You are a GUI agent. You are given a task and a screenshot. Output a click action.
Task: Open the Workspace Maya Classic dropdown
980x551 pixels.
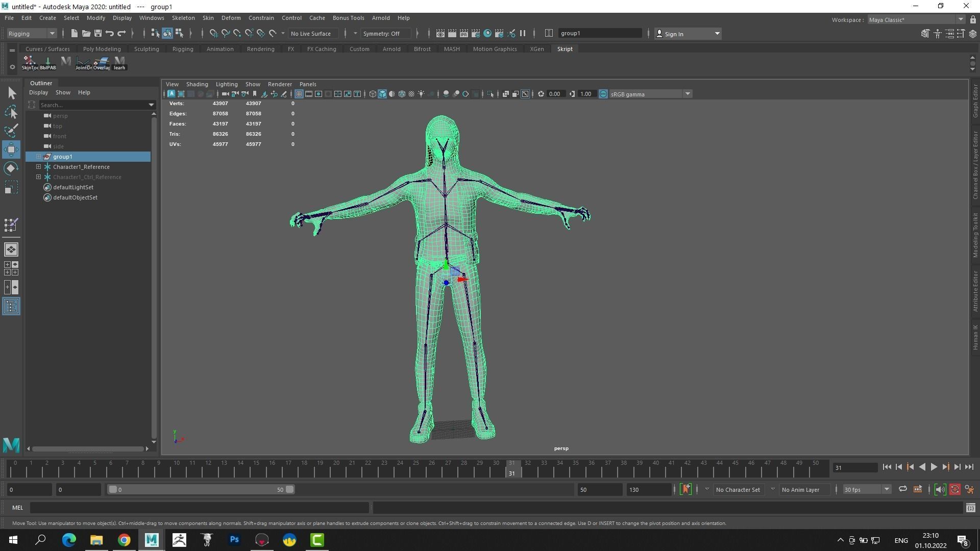click(916, 19)
